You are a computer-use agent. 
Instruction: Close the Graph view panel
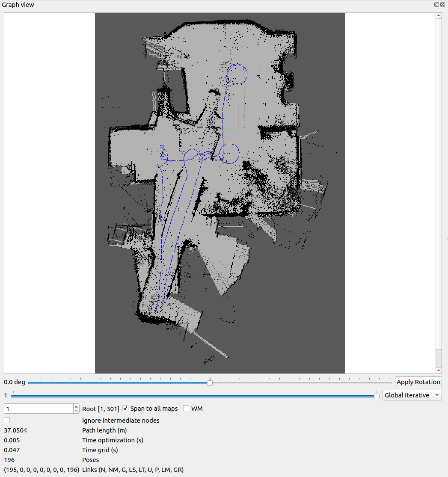click(x=443, y=5)
